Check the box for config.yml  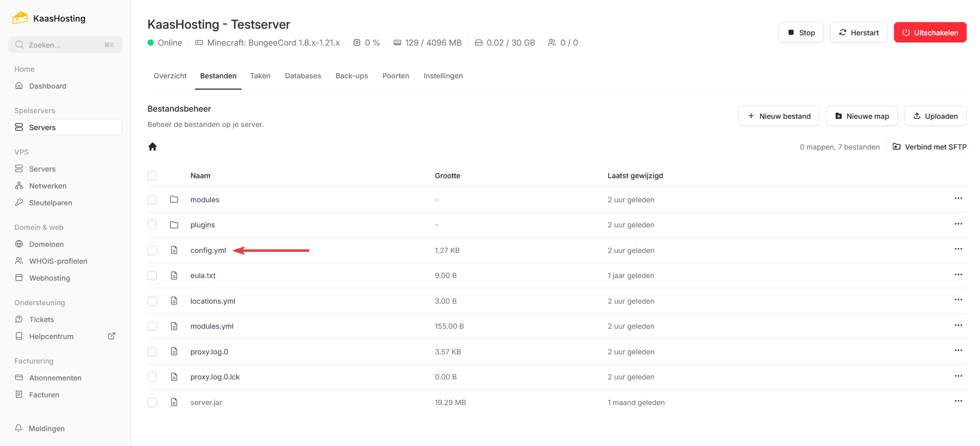pos(152,250)
